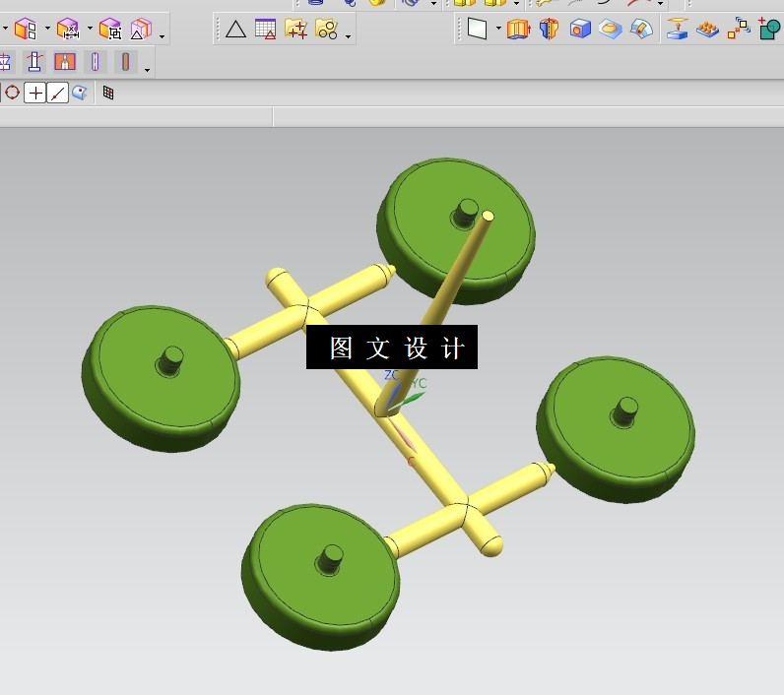The height and width of the screenshot is (695, 784).
Task: Toggle the point on curve snap
Action: click(58, 93)
